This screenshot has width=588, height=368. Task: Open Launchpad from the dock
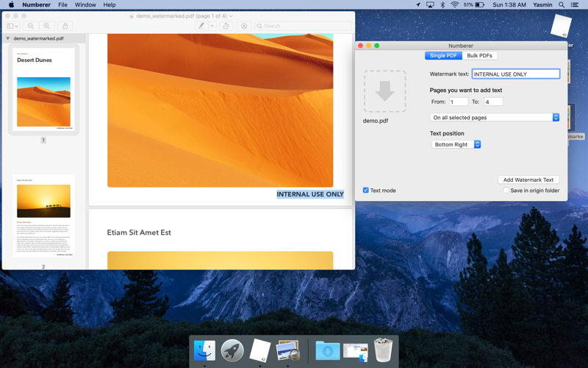click(x=232, y=350)
